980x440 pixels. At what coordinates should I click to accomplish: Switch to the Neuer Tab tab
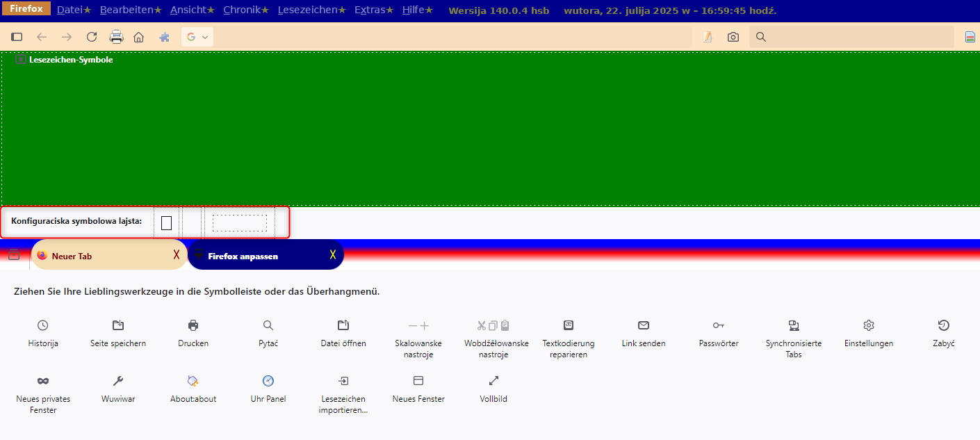(x=109, y=255)
